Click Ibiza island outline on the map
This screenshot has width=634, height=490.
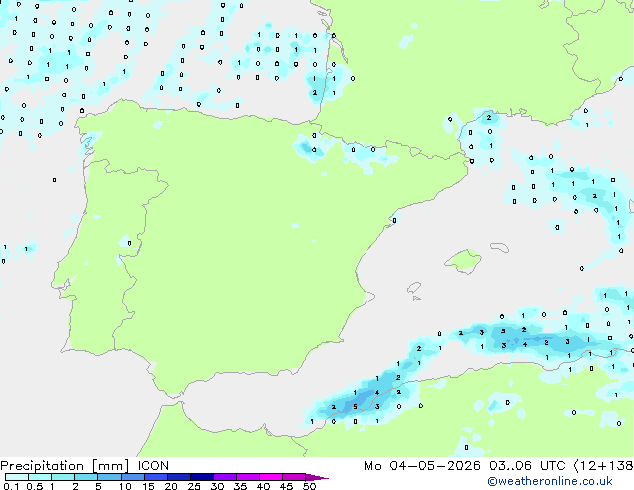pyautogui.click(x=414, y=288)
